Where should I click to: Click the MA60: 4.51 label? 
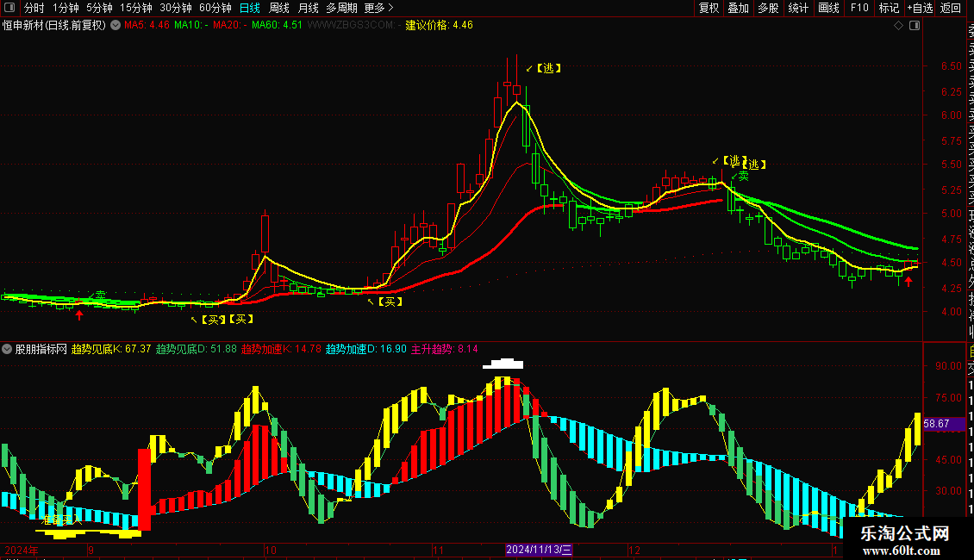click(x=277, y=26)
